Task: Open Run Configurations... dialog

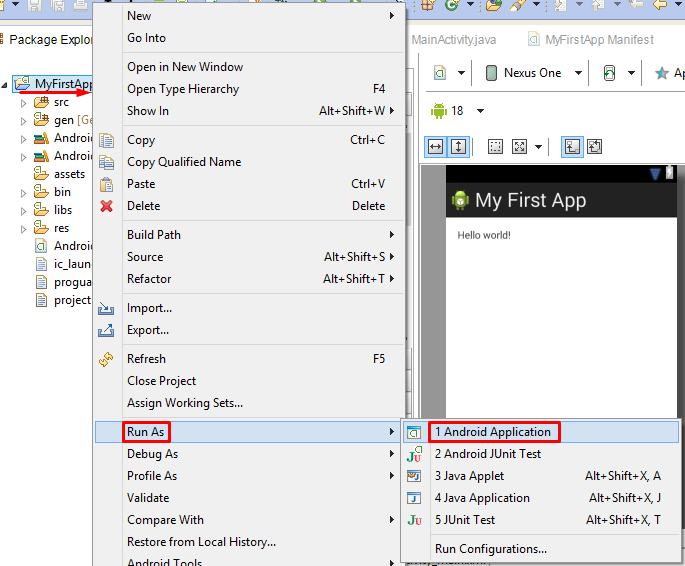Action: [x=541, y=549]
